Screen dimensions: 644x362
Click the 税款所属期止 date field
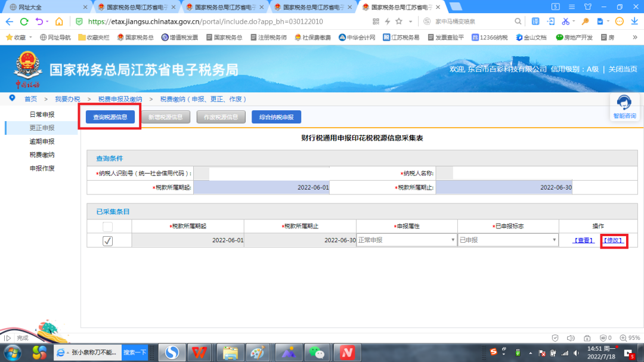tap(504, 187)
